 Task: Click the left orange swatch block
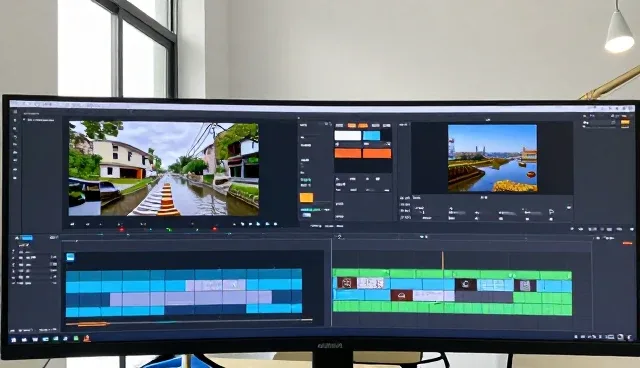(348, 153)
